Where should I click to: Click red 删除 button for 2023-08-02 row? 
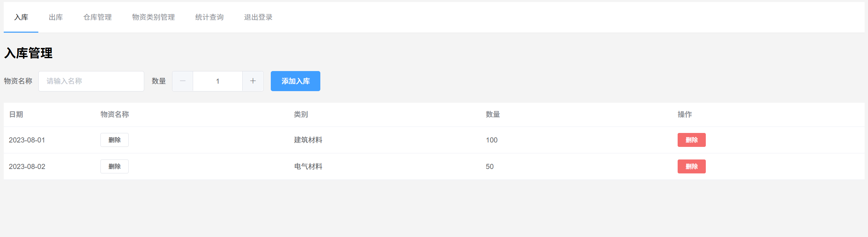pos(692,167)
